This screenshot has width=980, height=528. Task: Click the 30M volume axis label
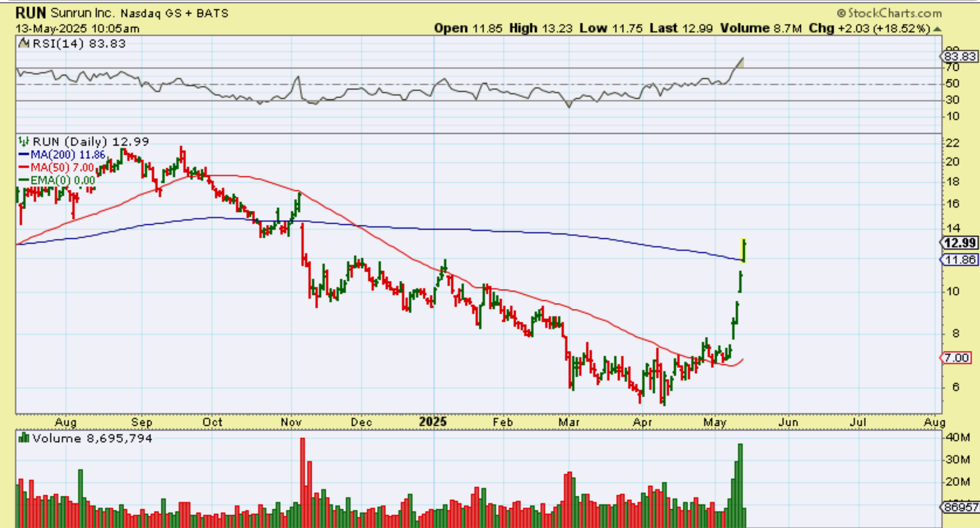pyautogui.click(x=958, y=459)
